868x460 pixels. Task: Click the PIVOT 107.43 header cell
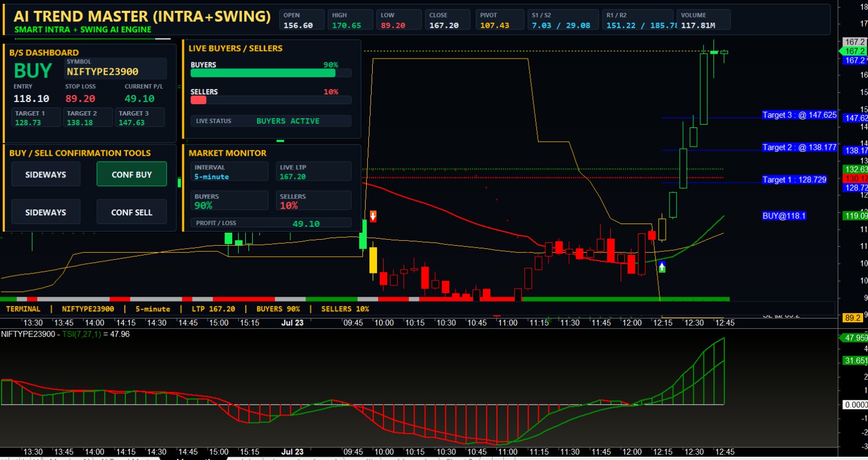coord(500,20)
